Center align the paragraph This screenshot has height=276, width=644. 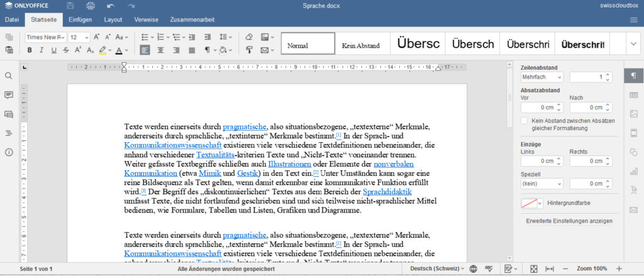[160, 50]
